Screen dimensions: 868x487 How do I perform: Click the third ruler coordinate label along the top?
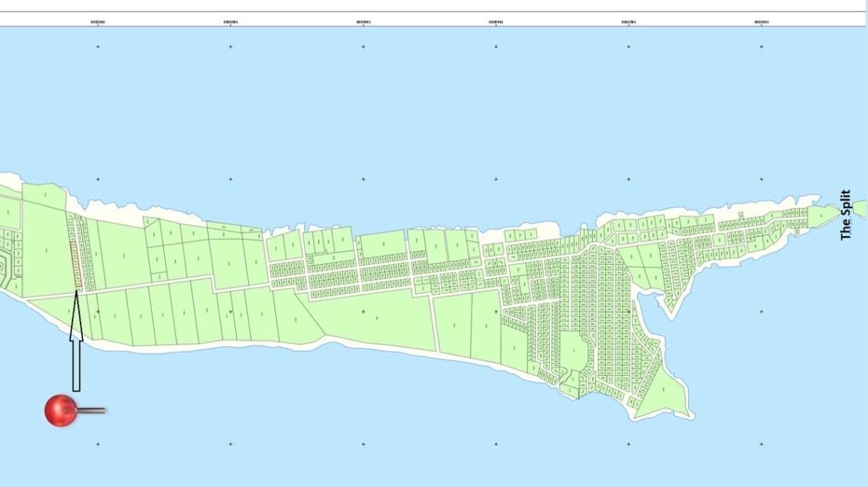(x=363, y=22)
